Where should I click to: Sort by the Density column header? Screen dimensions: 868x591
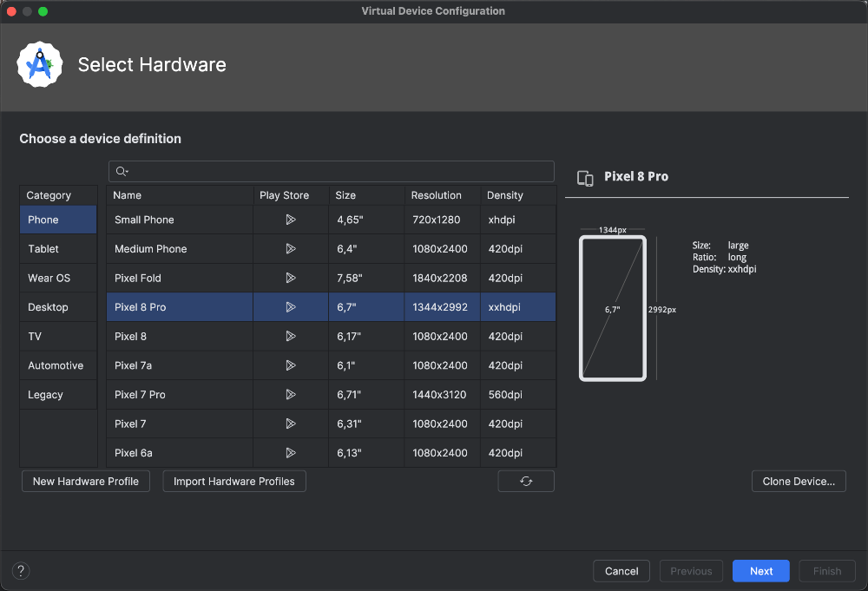[x=518, y=195]
